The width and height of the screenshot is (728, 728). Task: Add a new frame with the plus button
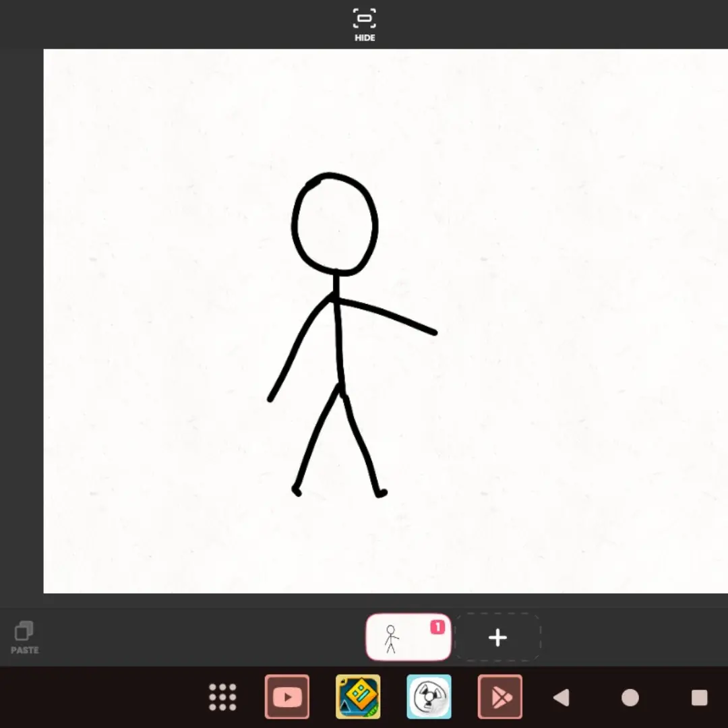[497, 638]
